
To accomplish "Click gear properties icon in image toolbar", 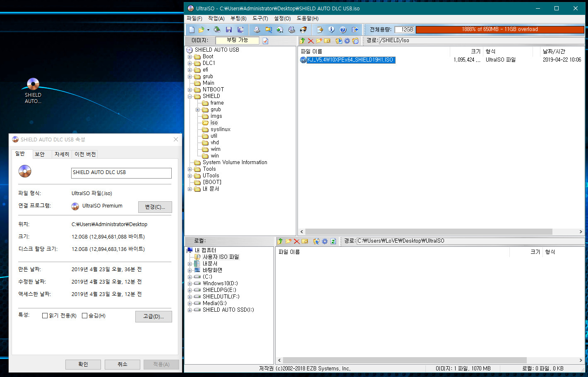I will tap(347, 41).
